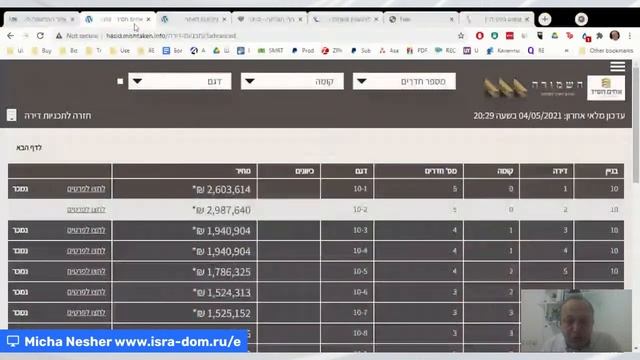
Task: Switch to the 'Fale' globe tab
Action: click(x=420, y=19)
